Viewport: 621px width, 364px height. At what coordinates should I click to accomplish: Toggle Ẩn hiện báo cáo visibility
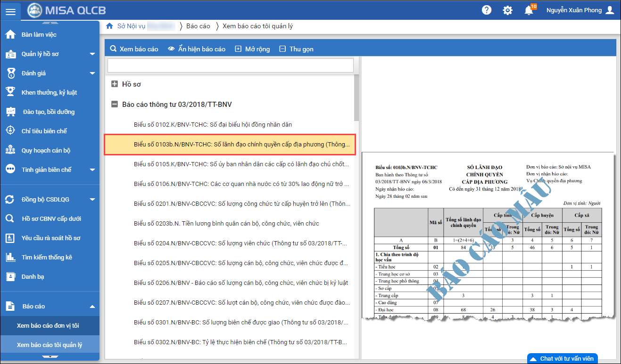pos(197,49)
